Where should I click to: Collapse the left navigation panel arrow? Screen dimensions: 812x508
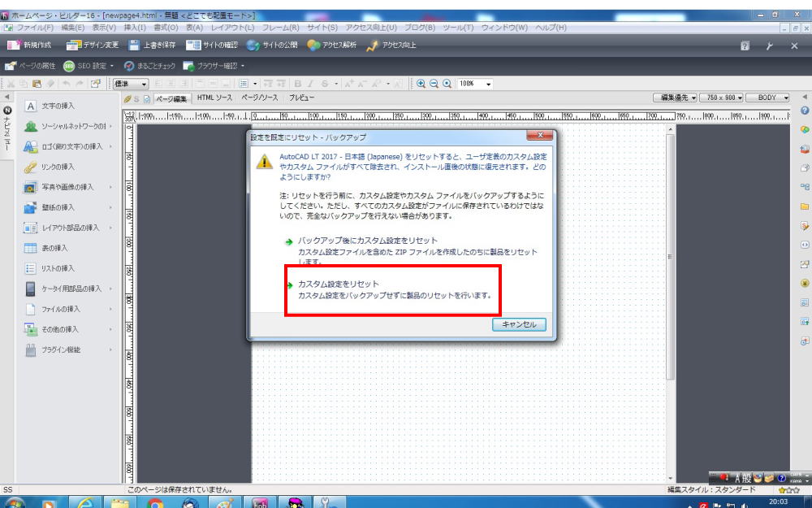(6, 97)
